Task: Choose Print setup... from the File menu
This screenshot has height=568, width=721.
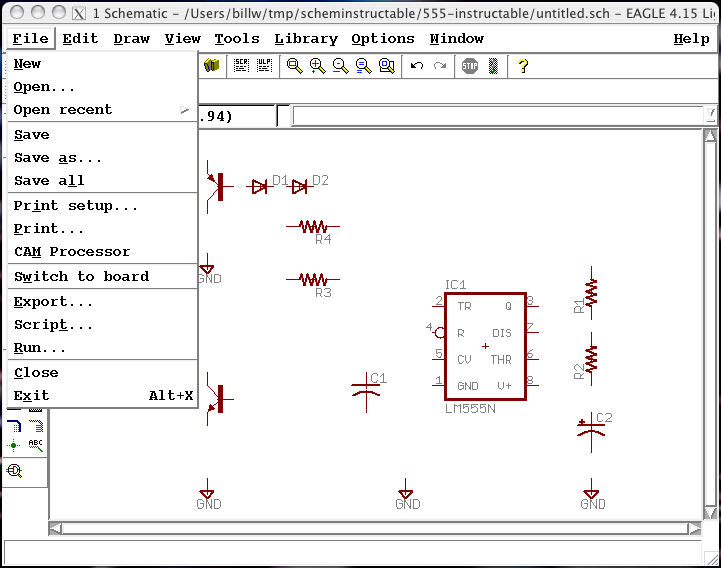Action: 103,206
